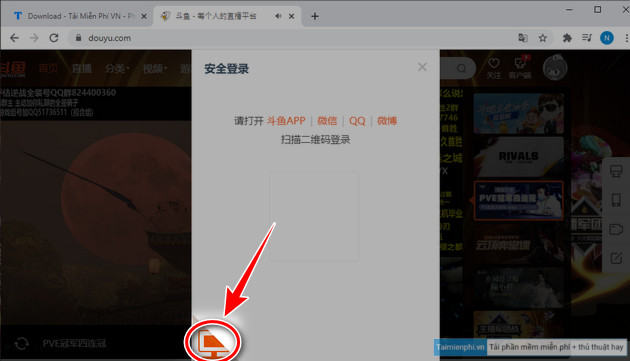Image resolution: width=630 pixels, height=361 pixels.
Task: Open 关注 heart icon
Action: coord(494,68)
